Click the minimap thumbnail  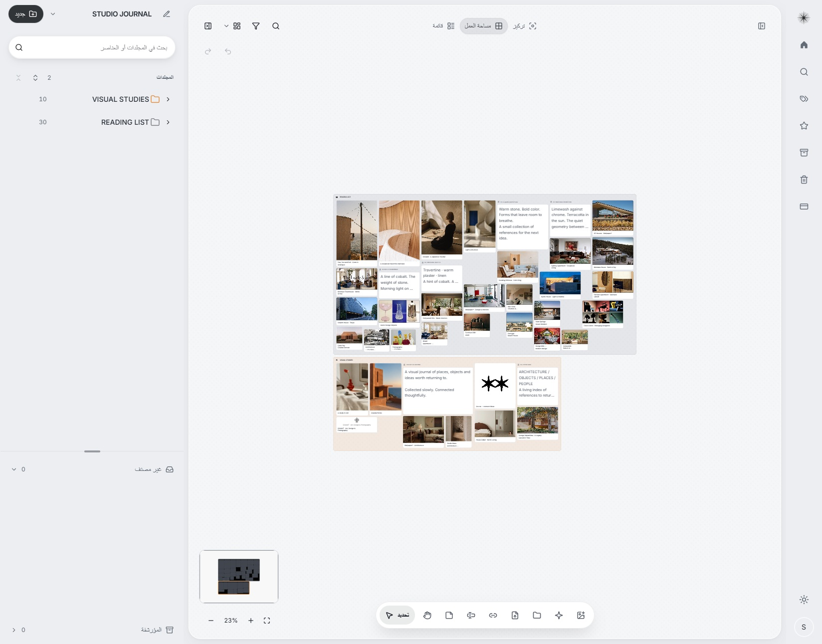coord(239,577)
